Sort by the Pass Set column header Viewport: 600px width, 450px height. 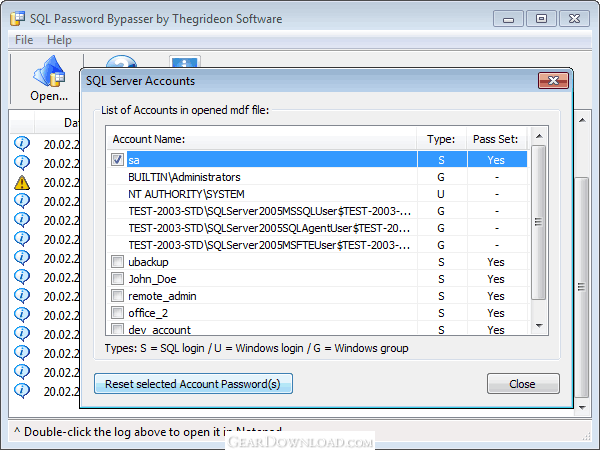coord(497,139)
